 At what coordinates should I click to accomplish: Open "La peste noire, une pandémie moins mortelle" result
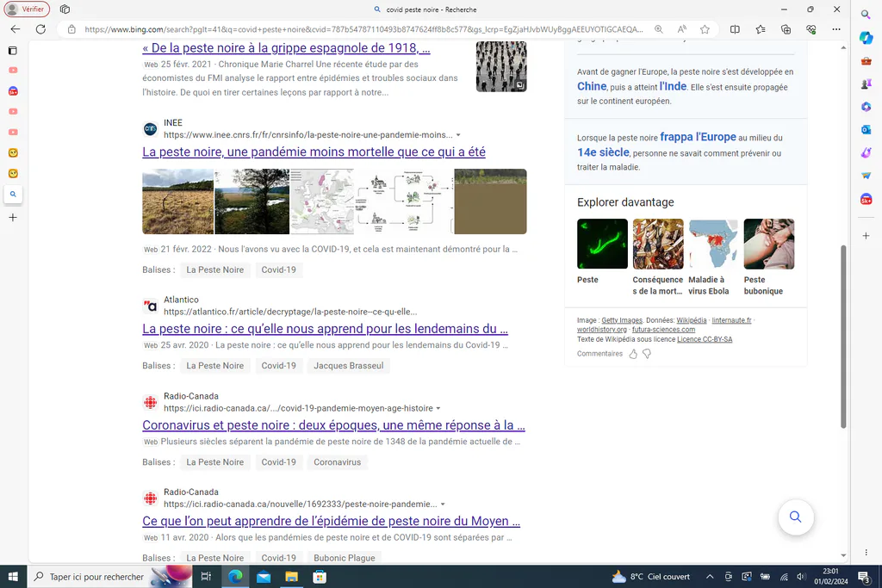314,152
